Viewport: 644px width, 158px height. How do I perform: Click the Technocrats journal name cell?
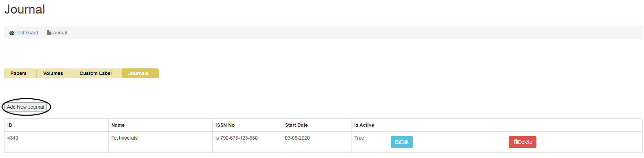[x=124, y=138]
